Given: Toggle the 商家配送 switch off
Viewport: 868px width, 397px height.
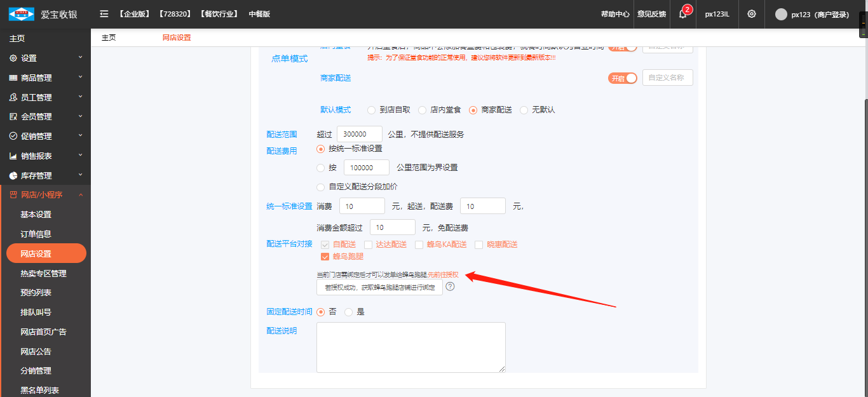Looking at the screenshot, I should pos(623,77).
